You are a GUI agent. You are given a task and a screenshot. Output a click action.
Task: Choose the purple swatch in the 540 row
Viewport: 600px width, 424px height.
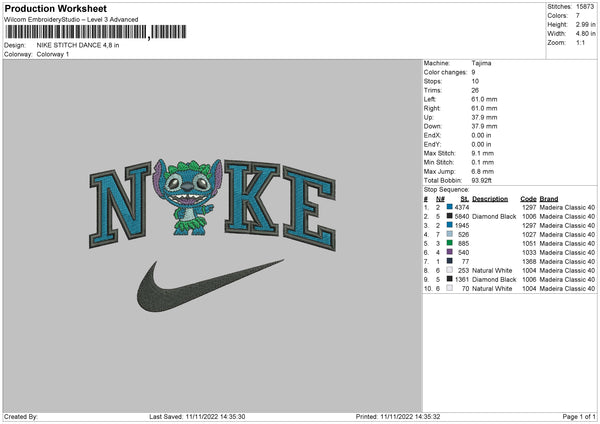click(449, 252)
